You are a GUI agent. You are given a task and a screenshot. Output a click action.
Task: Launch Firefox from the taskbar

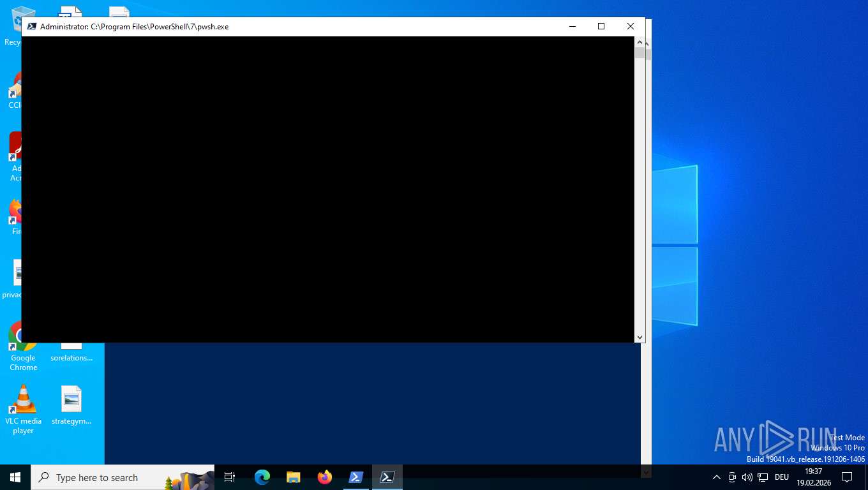click(325, 477)
